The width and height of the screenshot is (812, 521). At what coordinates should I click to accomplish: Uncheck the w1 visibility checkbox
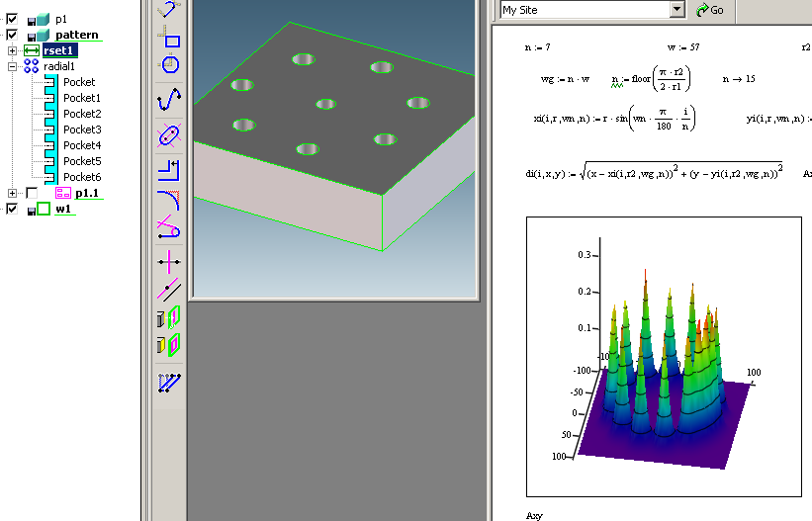[x=12, y=209]
